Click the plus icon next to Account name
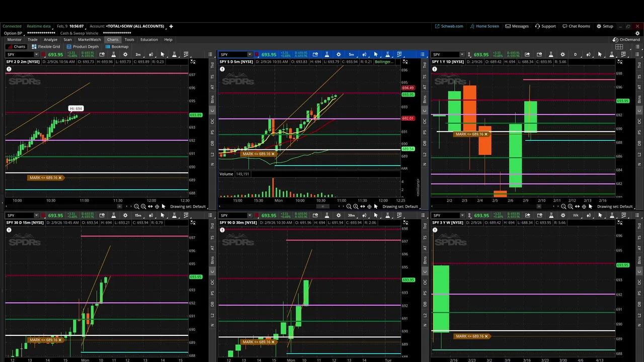The image size is (644, 362). [x=171, y=26]
